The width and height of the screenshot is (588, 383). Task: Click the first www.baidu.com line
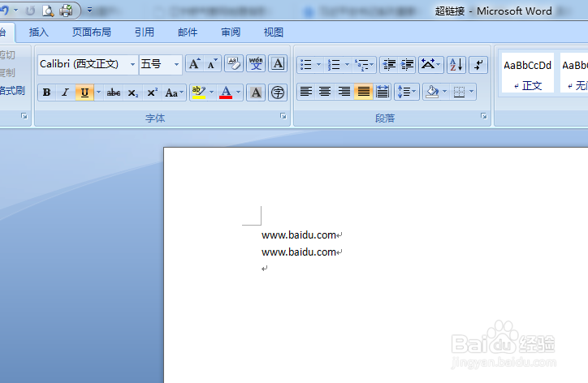pyautogui.click(x=299, y=235)
